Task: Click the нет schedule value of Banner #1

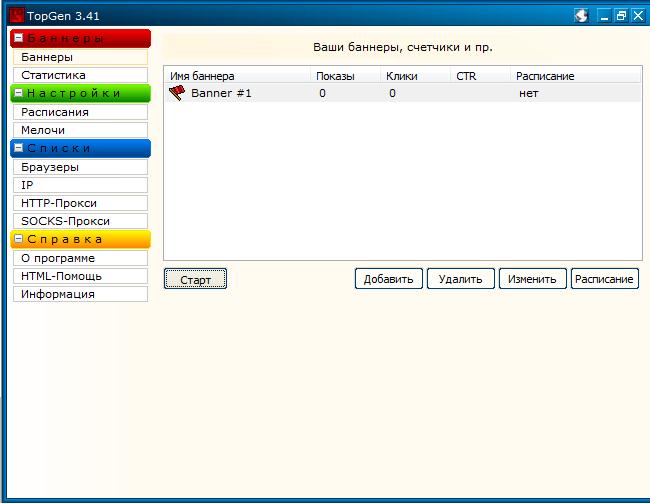Action: click(529, 93)
